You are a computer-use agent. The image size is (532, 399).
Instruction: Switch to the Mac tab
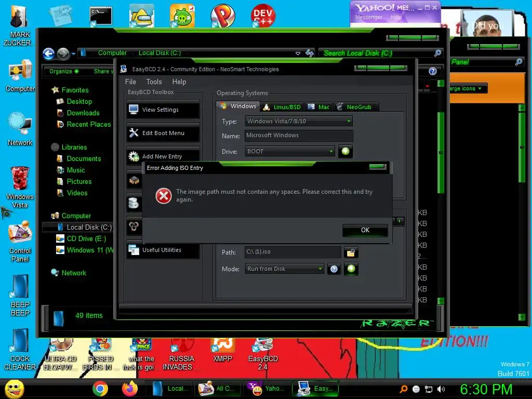pos(318,107)
